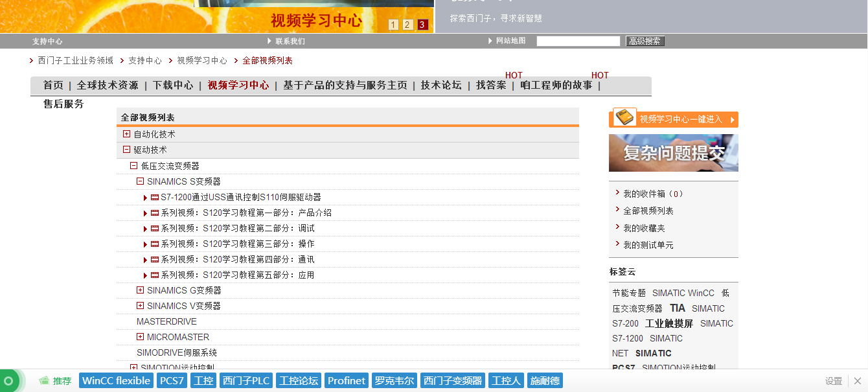Viewport: 868px width, 392px height.
Task: Open 技术论坛 menu item
Action: (441, 85)
